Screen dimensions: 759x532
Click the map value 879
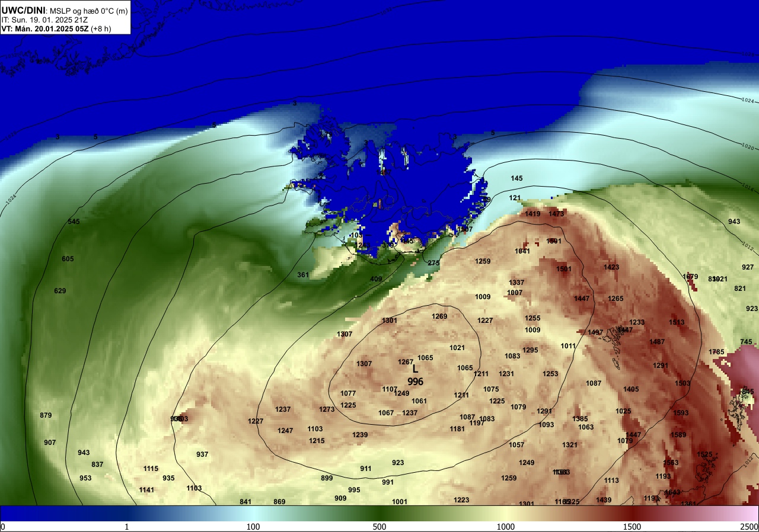click(x=46, y=415)
